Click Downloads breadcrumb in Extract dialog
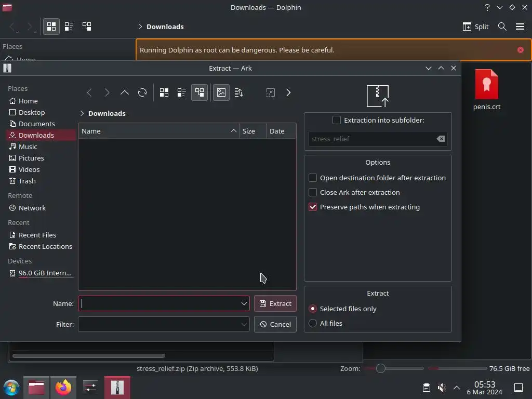 pos(107,113)
